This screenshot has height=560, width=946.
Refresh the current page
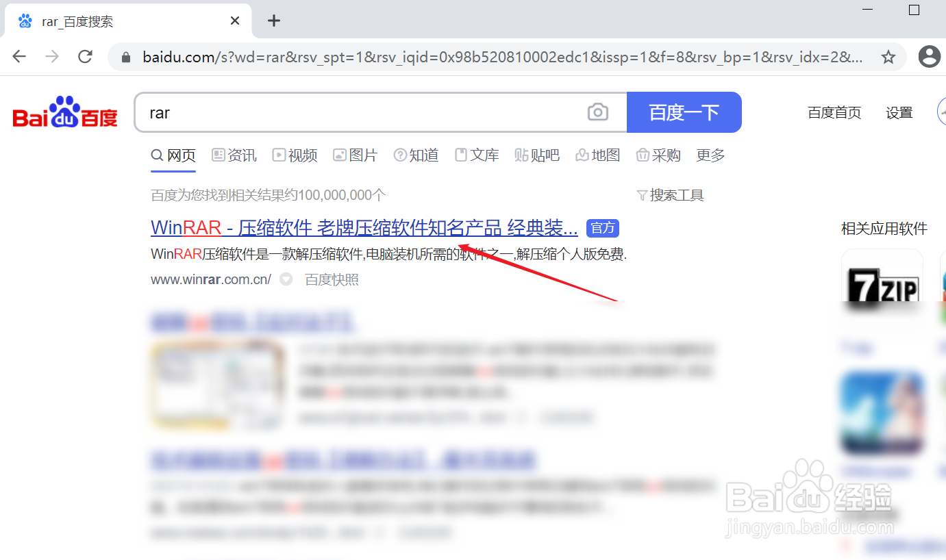(x=85, y=56)
